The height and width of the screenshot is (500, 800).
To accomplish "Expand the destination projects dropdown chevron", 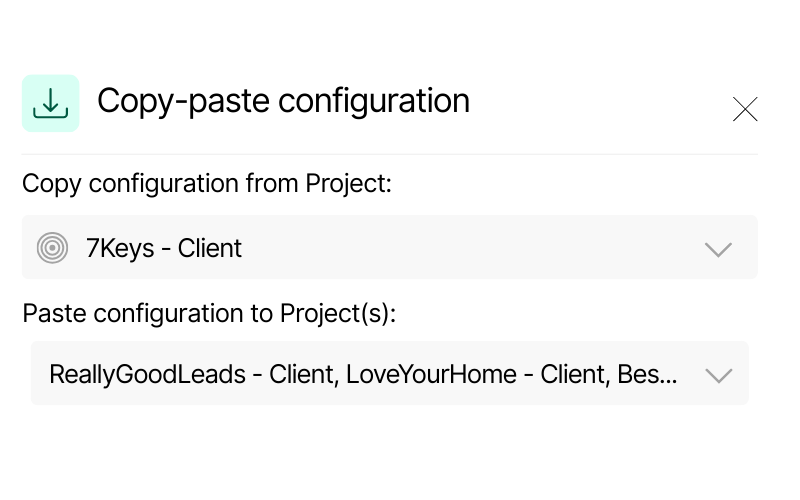I will point(718,375).
